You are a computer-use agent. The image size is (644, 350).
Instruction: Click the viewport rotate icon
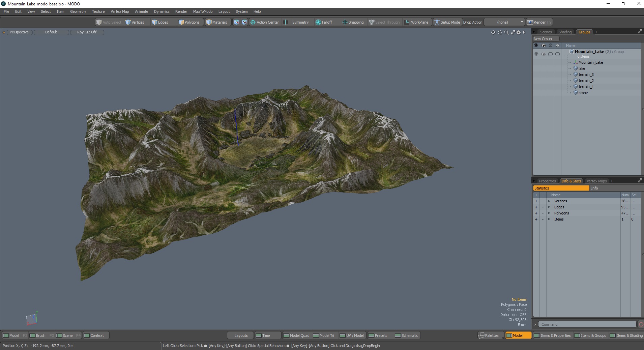click(x=500, y=32)
